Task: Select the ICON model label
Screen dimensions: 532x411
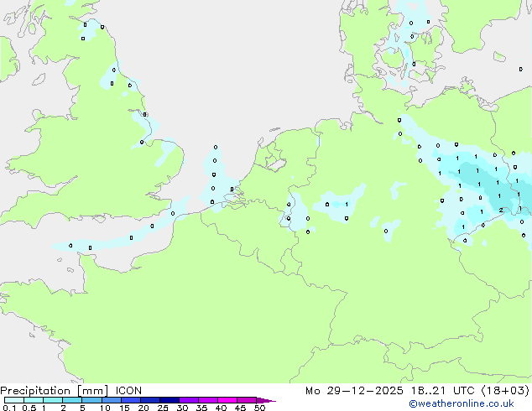Action: [127, 390]
